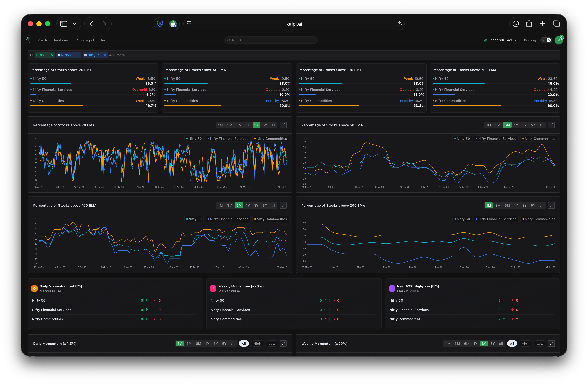Screen dimensions: 588x384
Task: Select 5Y range on 20 EMA chart
Action: click(x=265, y=125)
